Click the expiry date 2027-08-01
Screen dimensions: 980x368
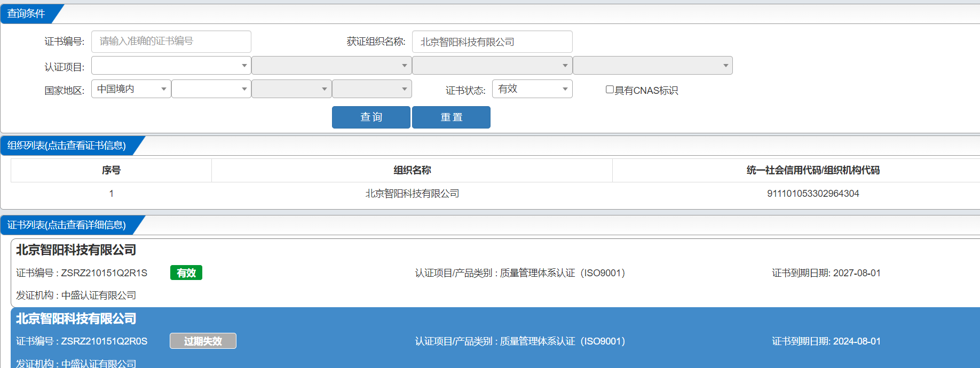pyautogui.click(x=857, y=273)
